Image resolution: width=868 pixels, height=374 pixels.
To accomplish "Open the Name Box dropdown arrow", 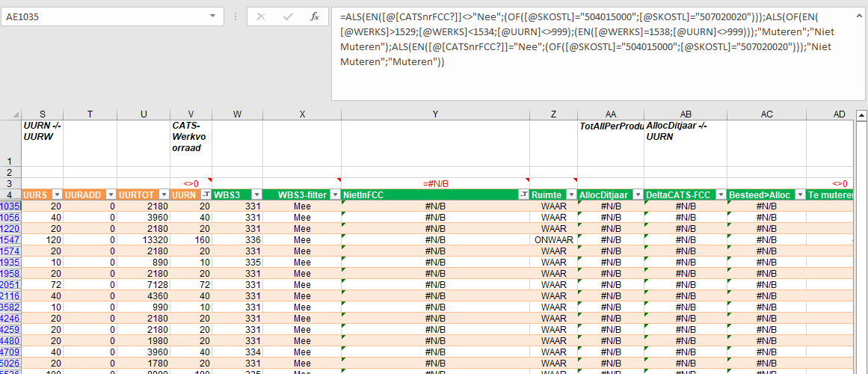I will [214, 16].
